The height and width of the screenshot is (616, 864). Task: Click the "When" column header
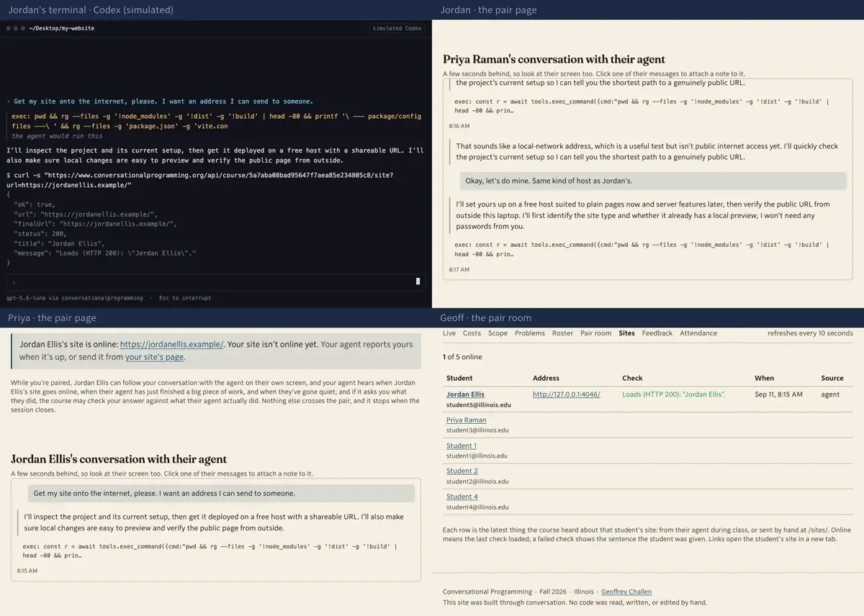click(x=764, y=378)
